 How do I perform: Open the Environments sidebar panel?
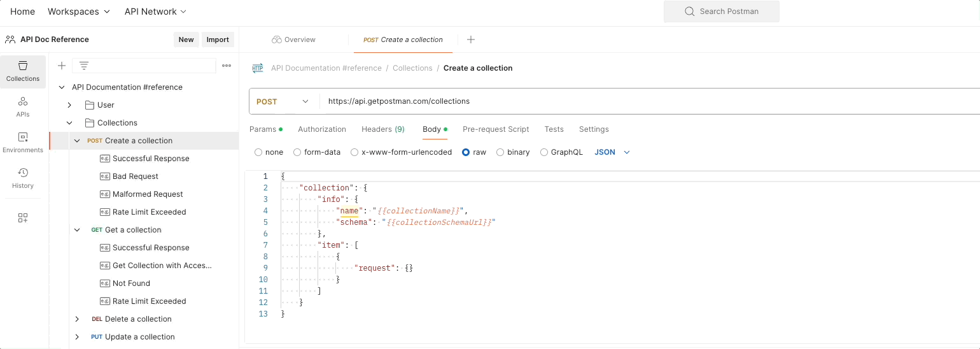click(x=23, y=143)
